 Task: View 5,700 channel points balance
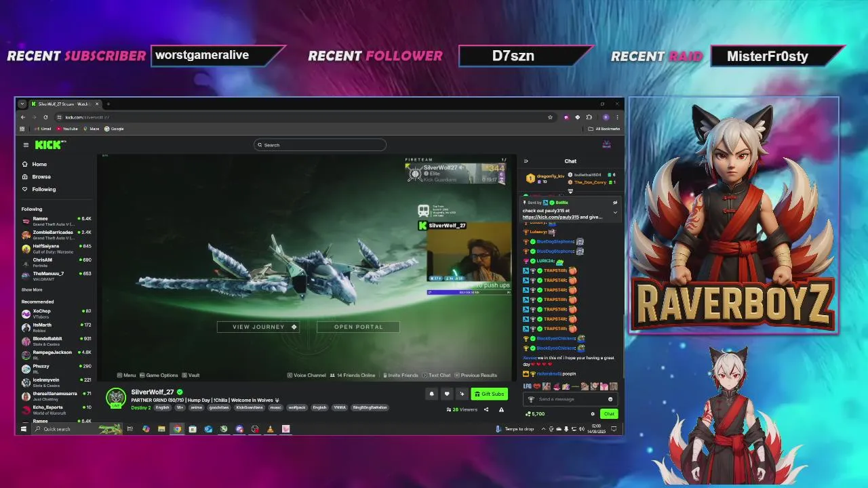pyautogui.click(x=535, y=413)
